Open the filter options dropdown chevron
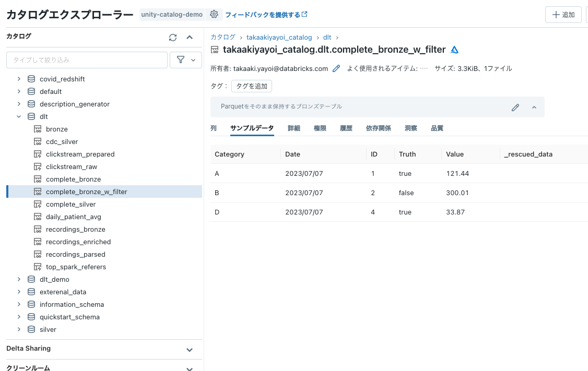Viewport: 588px width, 371px height. [x=192, y=59]
